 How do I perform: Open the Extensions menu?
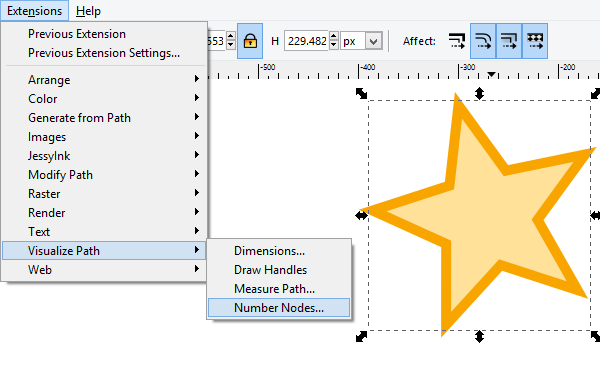tap(34, 11)
